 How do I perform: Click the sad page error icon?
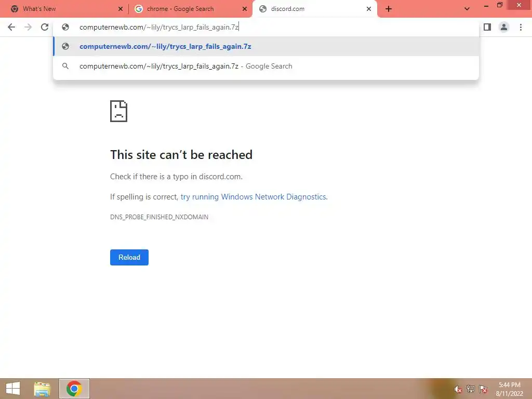coord(119,111)
